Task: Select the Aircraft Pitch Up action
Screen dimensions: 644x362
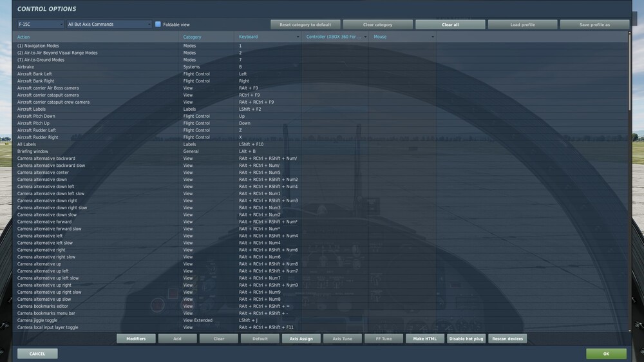Action: click(321, 123)
